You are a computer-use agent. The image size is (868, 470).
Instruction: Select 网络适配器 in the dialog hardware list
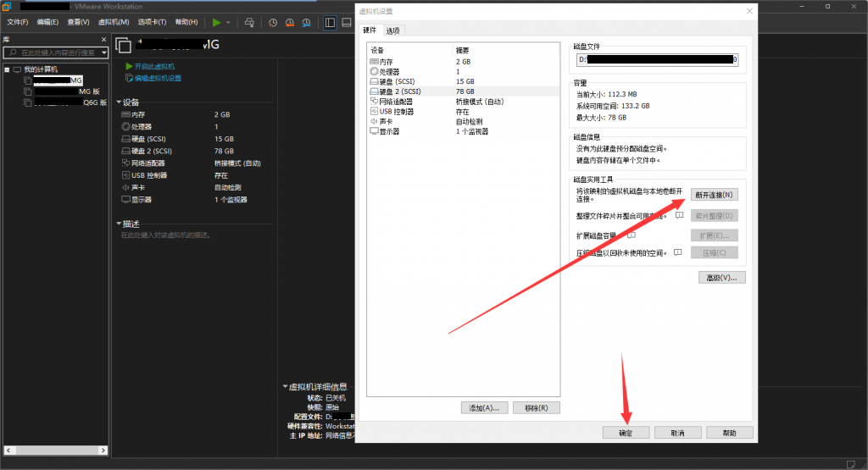point(463,102)
